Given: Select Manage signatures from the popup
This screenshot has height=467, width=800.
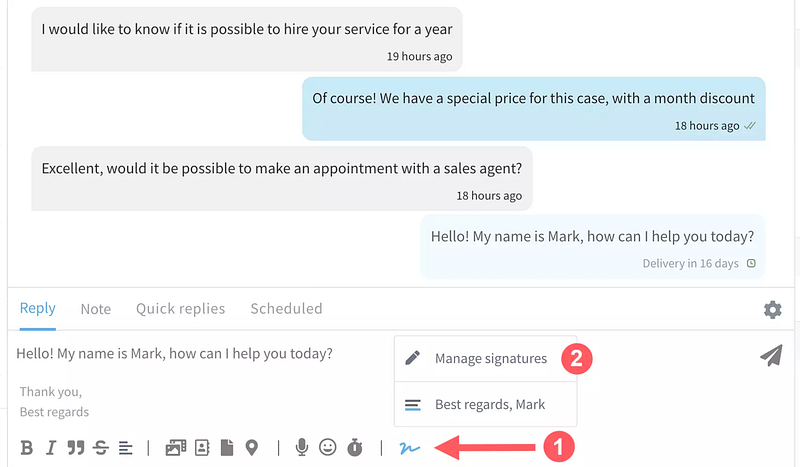Looking at the screenshot, I should click(x=489, y=359).
